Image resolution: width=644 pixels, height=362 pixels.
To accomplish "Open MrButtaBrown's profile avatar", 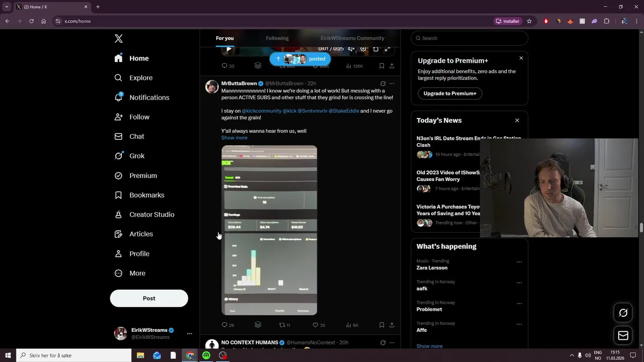I will [x=212, y=86].
